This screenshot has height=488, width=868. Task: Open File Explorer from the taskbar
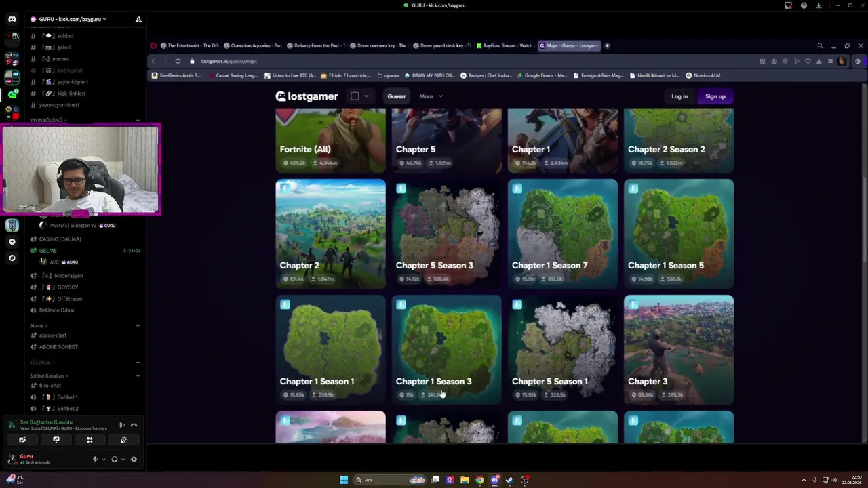(465, 480)
